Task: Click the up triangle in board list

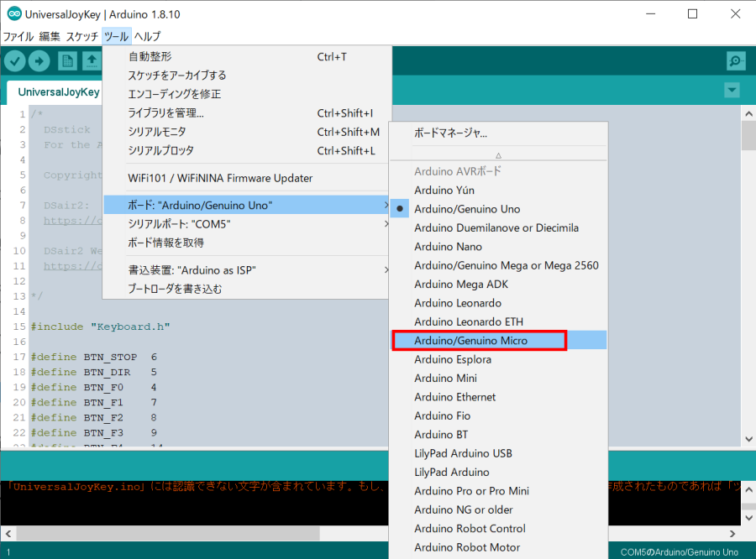Action: pos(498,155)
